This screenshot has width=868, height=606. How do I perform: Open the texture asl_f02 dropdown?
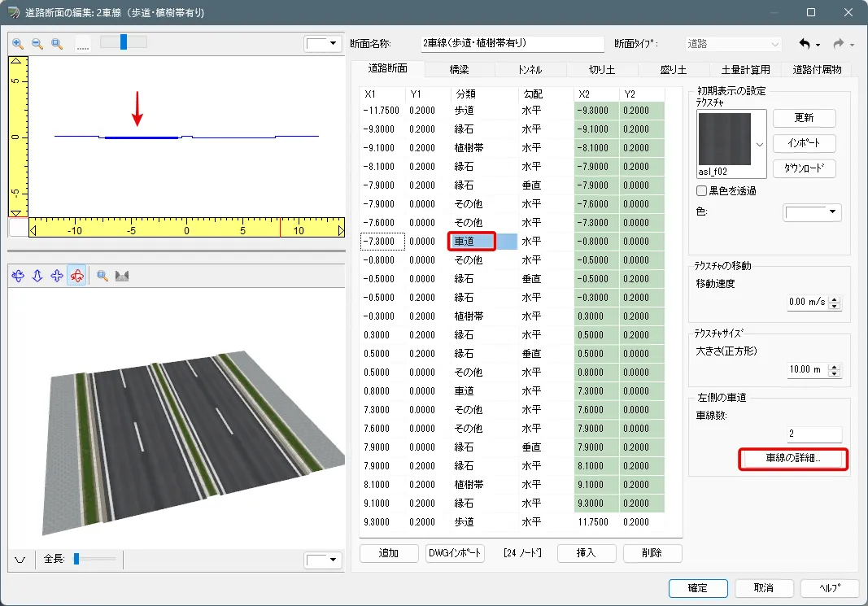pos(760,144)
